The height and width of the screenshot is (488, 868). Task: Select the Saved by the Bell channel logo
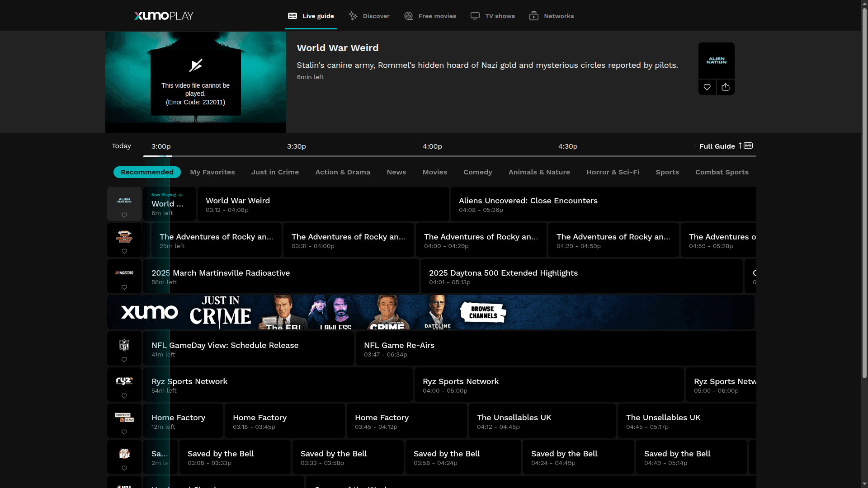pyautogui.click(x=124, y=453)
